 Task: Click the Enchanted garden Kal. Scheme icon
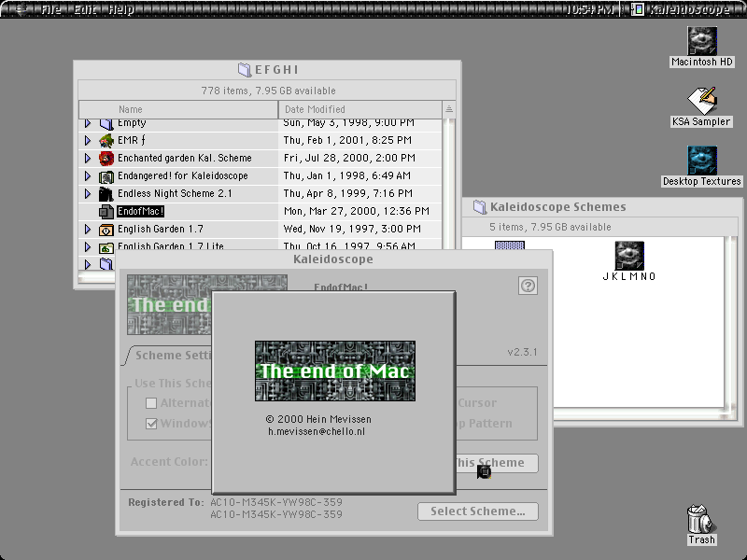coord(106,158)
